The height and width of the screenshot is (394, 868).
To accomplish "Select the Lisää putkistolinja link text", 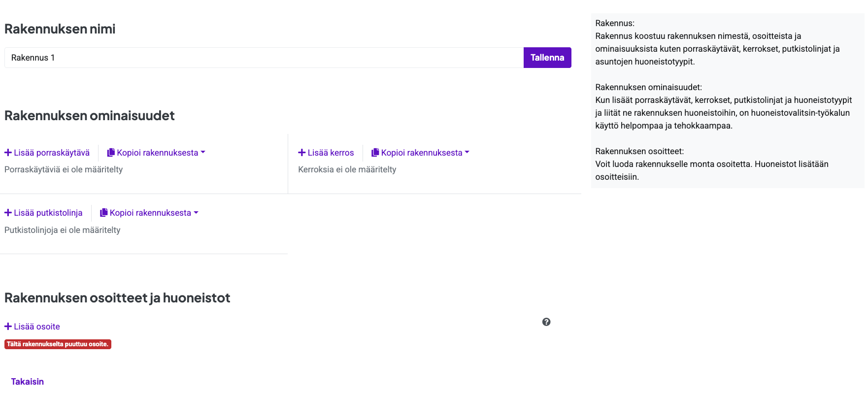I will pyautogui.click(x=48, y=213).
